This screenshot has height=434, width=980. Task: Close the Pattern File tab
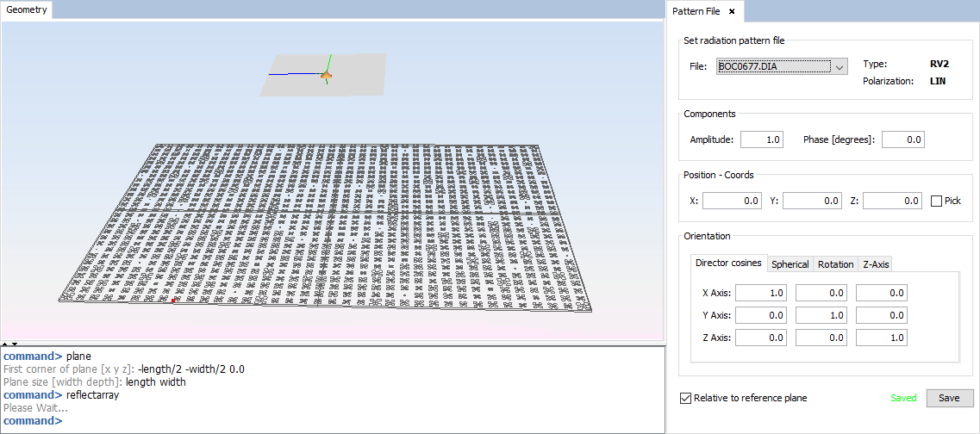click(x=732, y=11)
